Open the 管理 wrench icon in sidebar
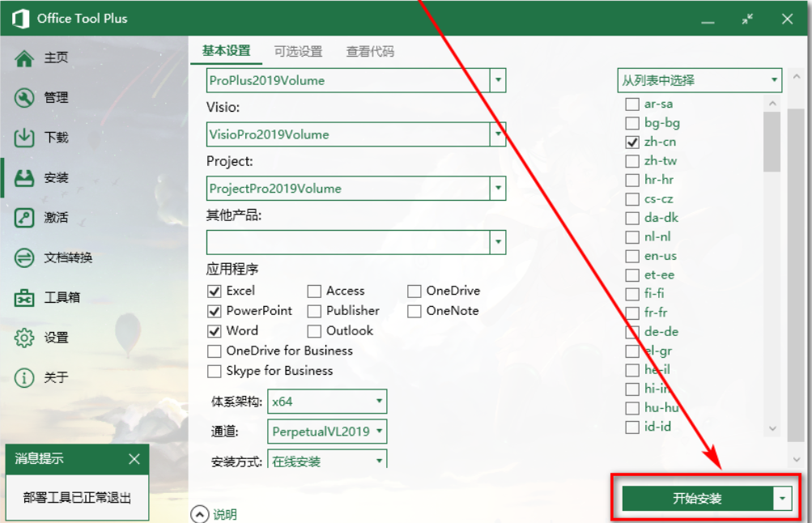This screenshot has height=523, width=812. (23, 98)
